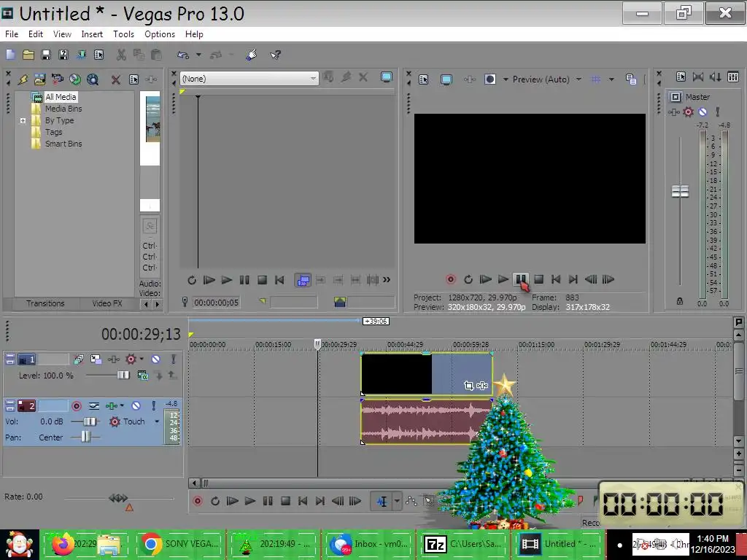747x560 pixels.
Task: Open the Insert menu
Action: (x=92, y=34)
